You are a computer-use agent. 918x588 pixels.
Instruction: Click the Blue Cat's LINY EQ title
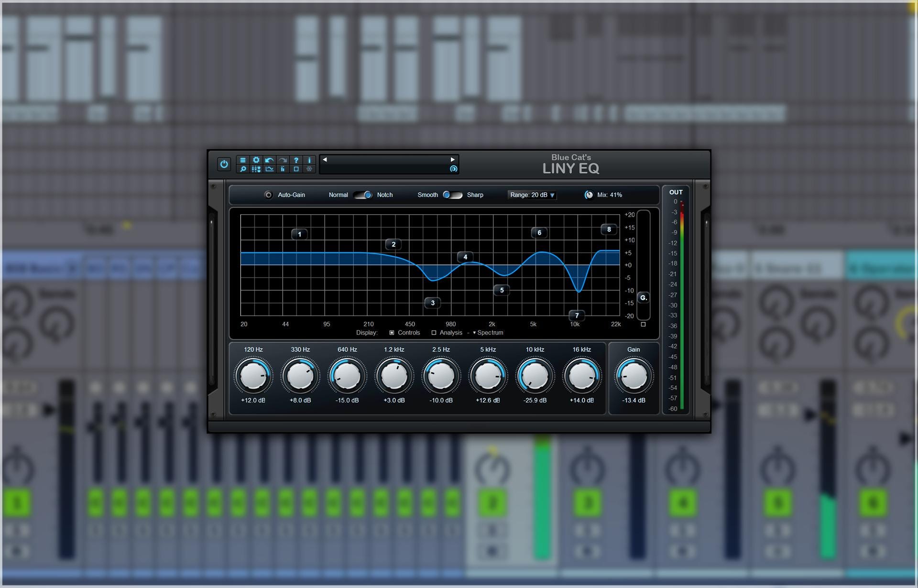click(x=571, y=164)
